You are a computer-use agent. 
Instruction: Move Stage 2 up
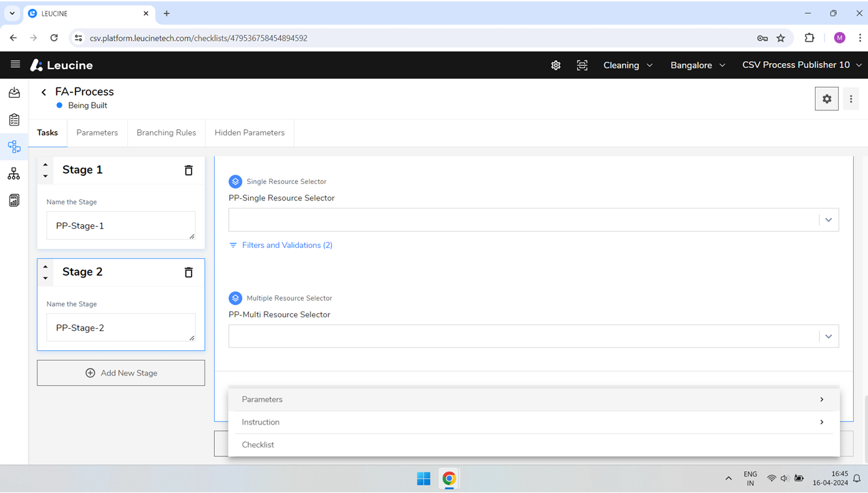(x=46, y=266)
